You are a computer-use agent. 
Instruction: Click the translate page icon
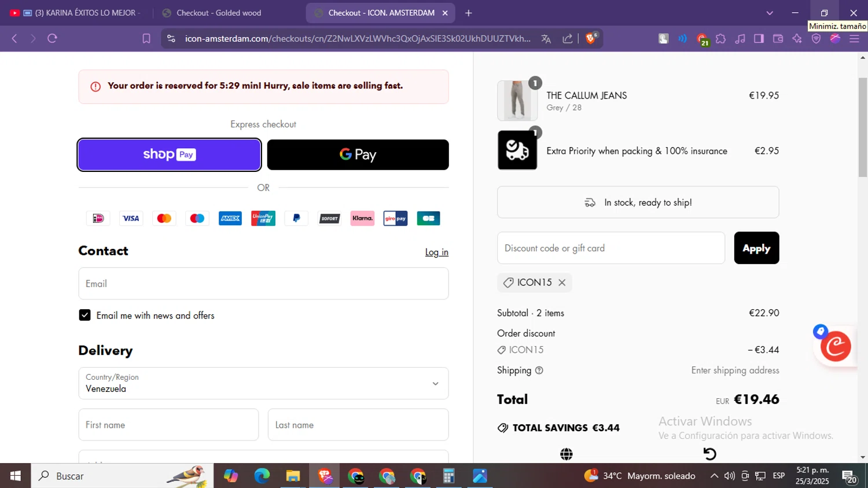(x=546, y=39)
